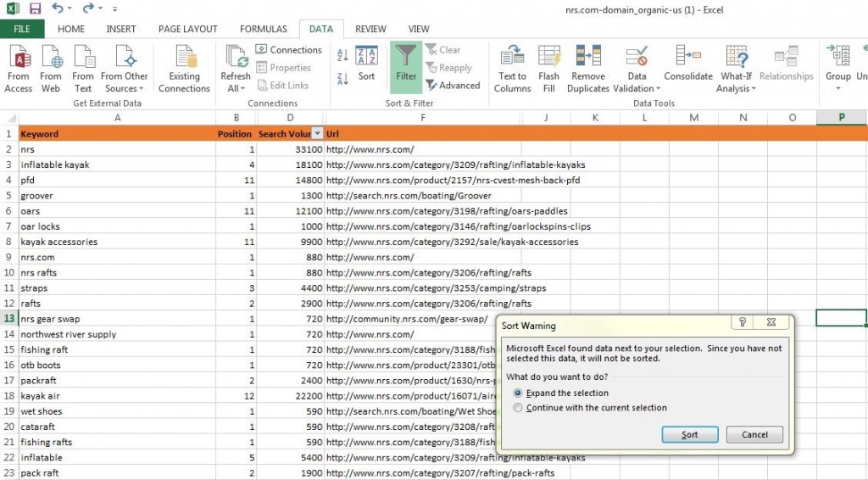This screenshot has width=868, height=480.
Task: Click the 'cataraft' keyword cell
Action: (x=117, y=427)
